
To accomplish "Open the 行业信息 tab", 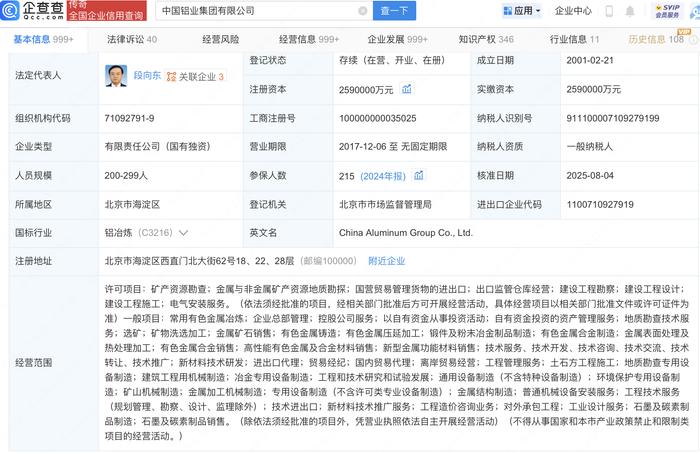I will pos(574,39).
